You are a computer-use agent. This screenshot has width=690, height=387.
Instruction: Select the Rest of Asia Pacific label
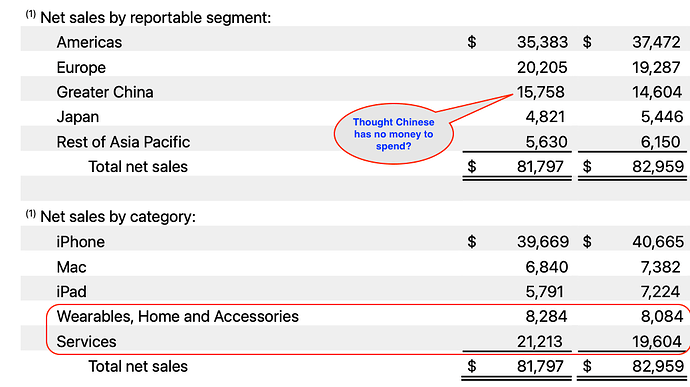(x=123, y=142)
